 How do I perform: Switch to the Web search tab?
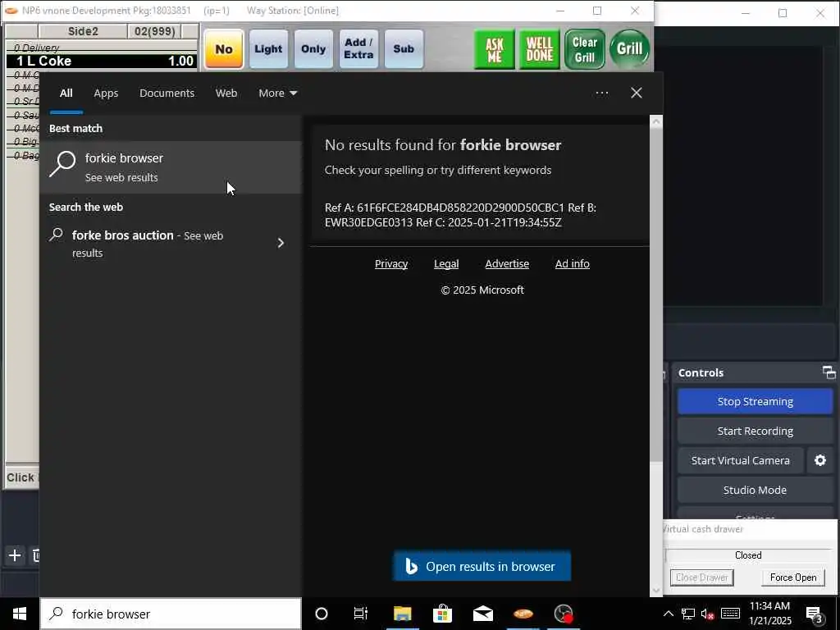point(226,94)
